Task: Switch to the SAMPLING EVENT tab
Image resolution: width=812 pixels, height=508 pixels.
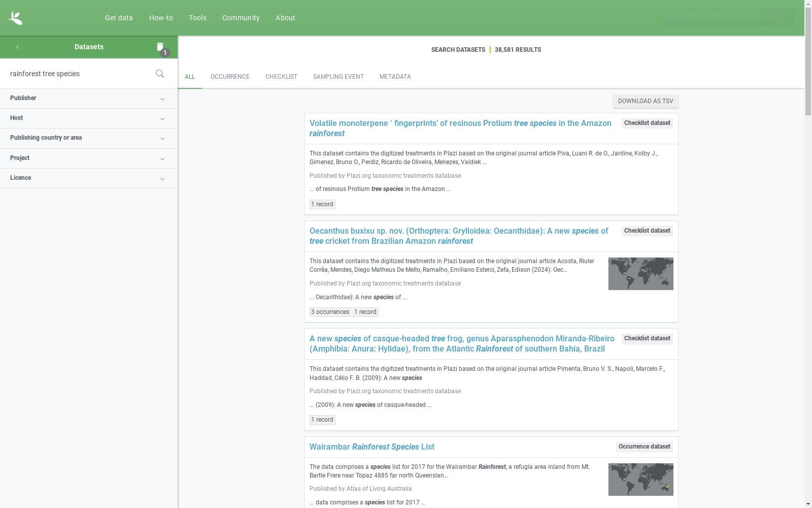Action: [x=338, y=77]
